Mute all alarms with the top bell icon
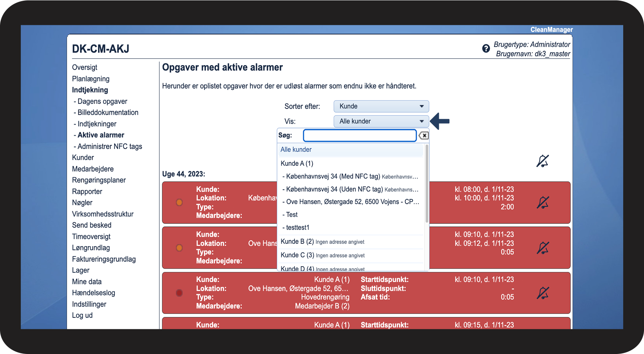Screen dimensions: 644x354 click(x=543, y=161)
